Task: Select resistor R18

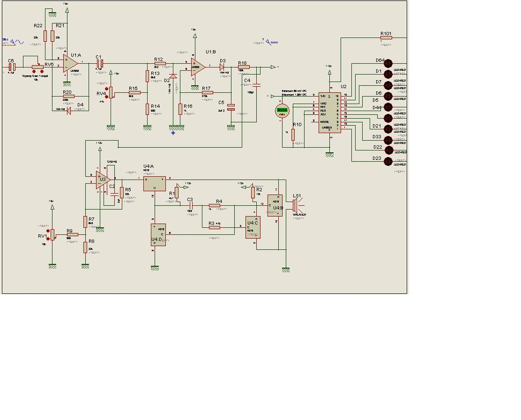Action: pos(244,67)
